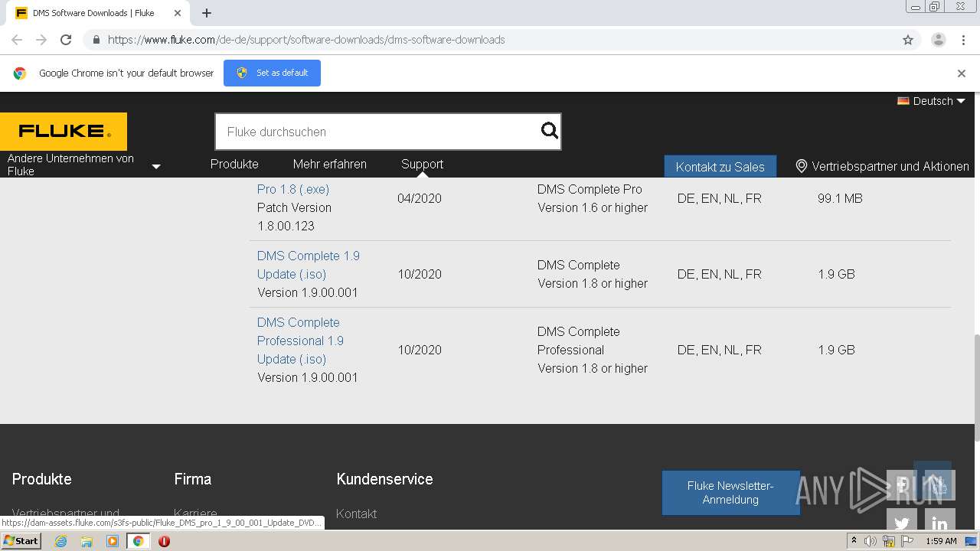Screen dimensions: 980x551
Task: Open the Windows Start menu
Action: tap(21, 541)
